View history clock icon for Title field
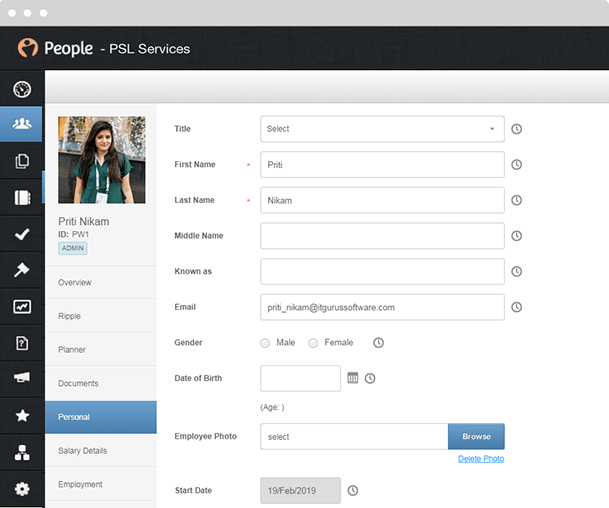The image size is (609, 508). point(516,129)
